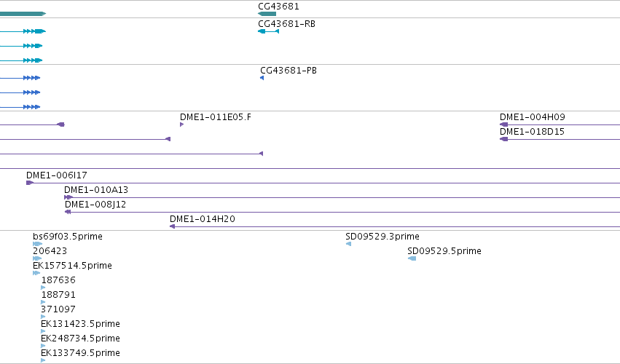This screenshot has height=364, width=620.
Task: Click the CG43681-RB transcript glyph
Action: tap(269, 31)
